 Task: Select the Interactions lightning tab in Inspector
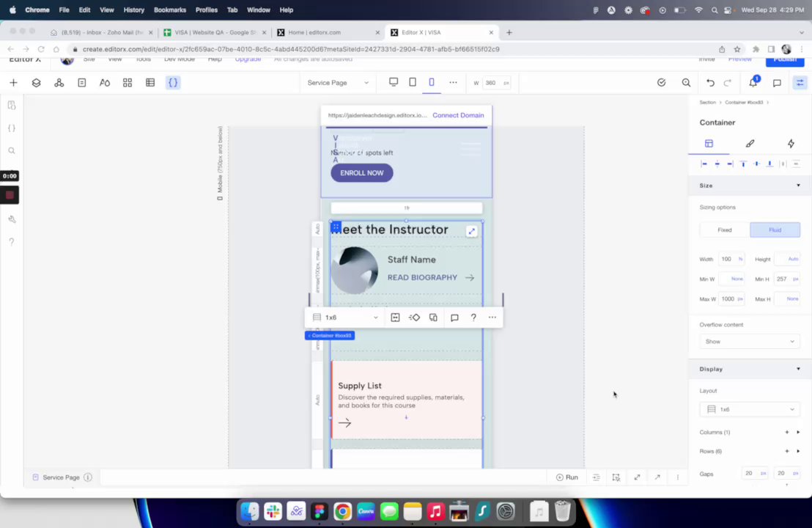[x=791, y=144]
